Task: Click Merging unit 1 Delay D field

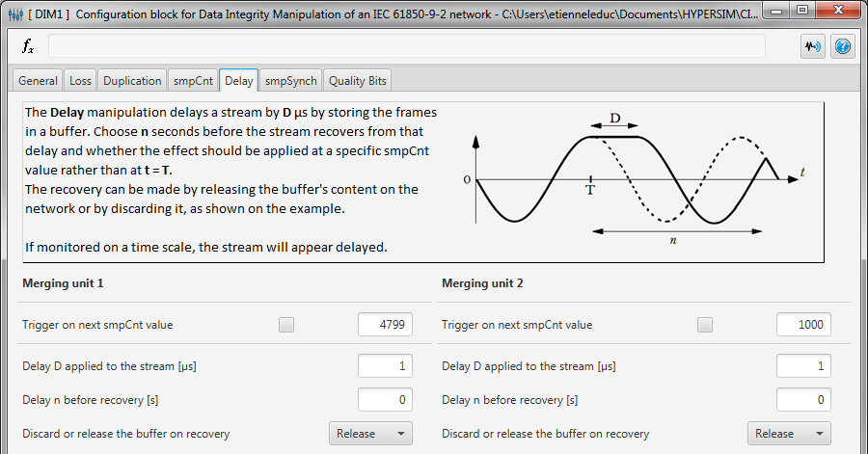Action: pos(385,366)
